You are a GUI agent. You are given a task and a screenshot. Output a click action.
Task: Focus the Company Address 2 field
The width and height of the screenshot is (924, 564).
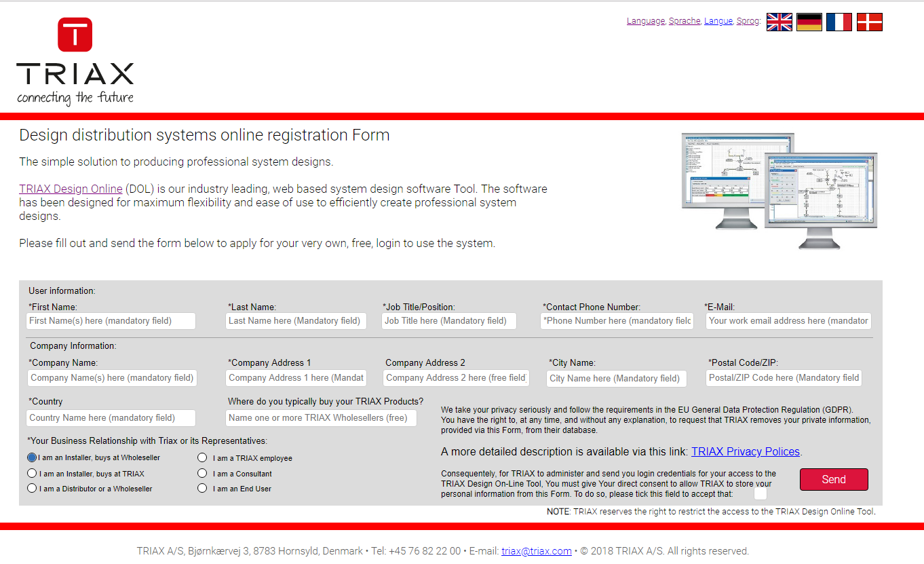(457, 378)
